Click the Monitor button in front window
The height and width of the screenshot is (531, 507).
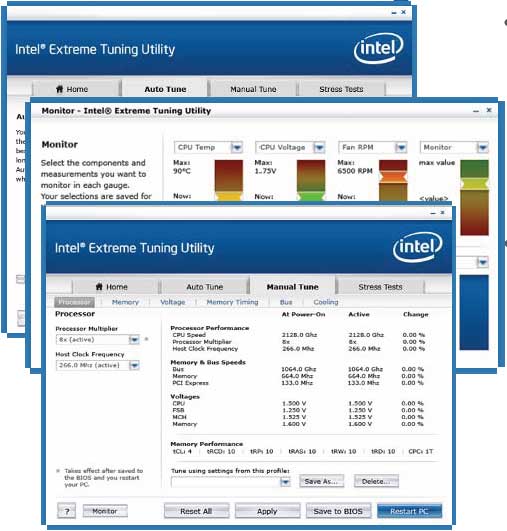pyautogui.click(x=105, y=511)
